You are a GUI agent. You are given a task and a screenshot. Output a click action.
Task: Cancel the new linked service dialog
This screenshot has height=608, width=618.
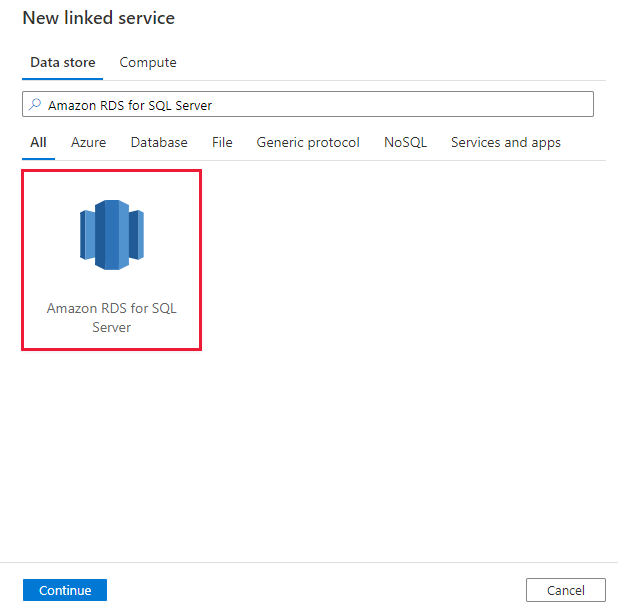tap(566, 590)
